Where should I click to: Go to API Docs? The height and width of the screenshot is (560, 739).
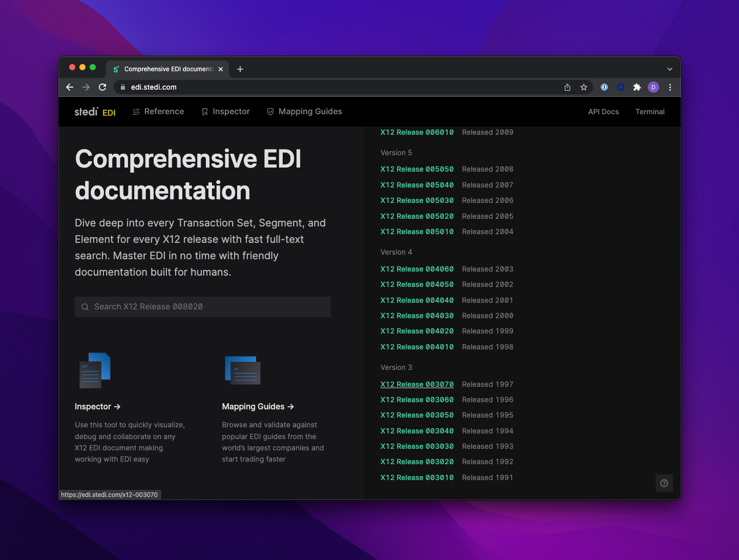603,112
